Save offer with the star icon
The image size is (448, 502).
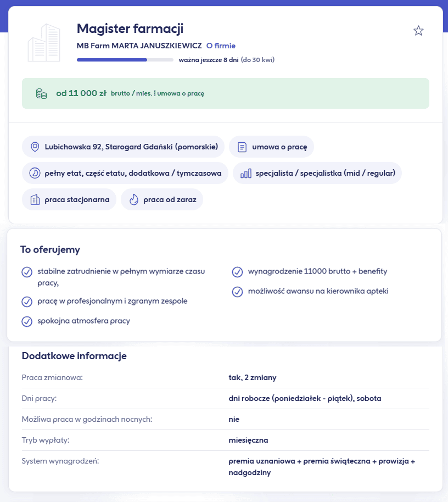418,31
